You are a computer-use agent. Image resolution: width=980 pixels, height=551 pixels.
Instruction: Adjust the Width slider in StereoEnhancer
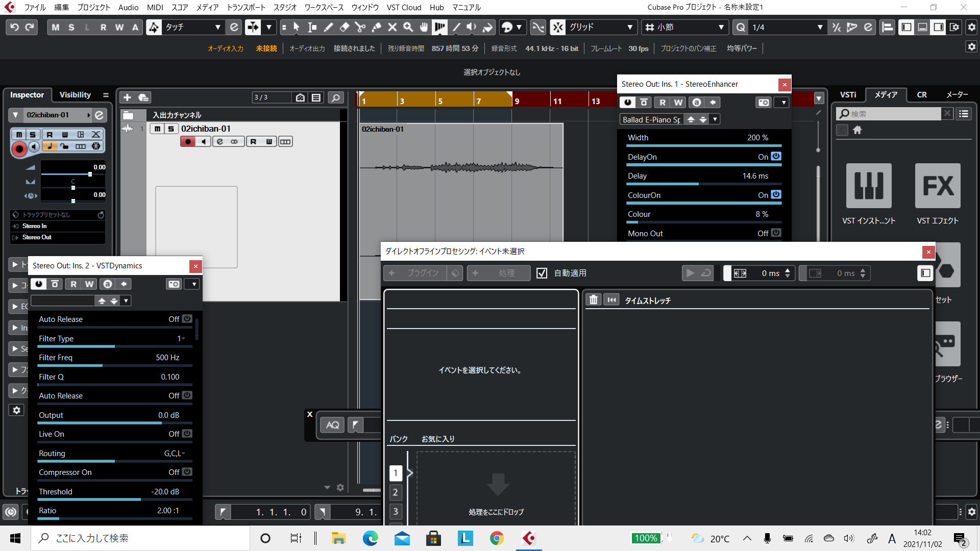pos(703,145)
